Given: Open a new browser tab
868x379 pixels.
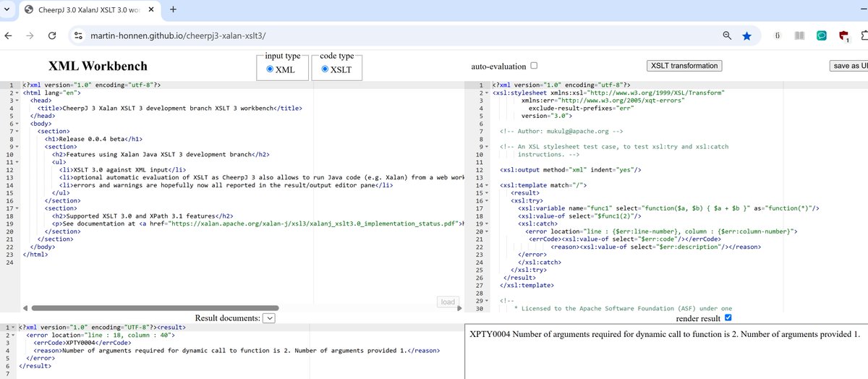Looking at the screenshot, I should [x=173, y=9].
